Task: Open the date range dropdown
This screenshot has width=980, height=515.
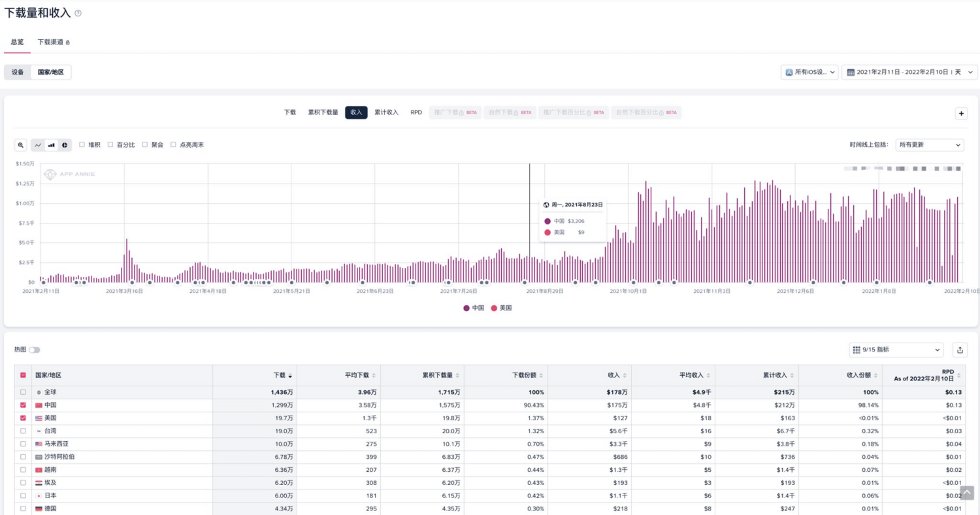Action: (910, 72)
